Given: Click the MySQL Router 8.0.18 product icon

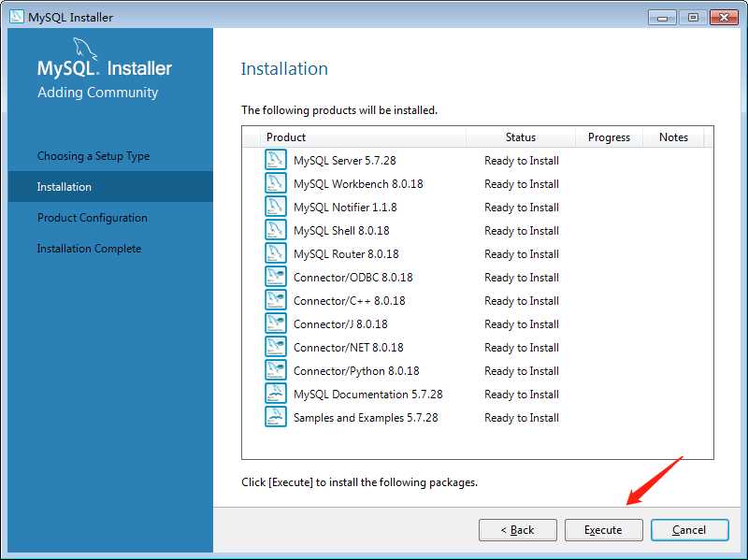Looking at the screenshot, I should tap(276, 253).
